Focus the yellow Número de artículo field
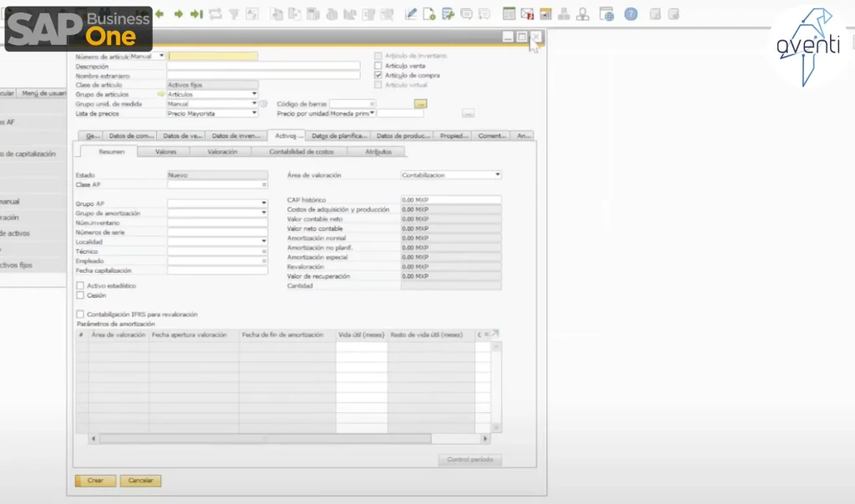The height and width of the screenshot is (504, 855). pos(213,56)
